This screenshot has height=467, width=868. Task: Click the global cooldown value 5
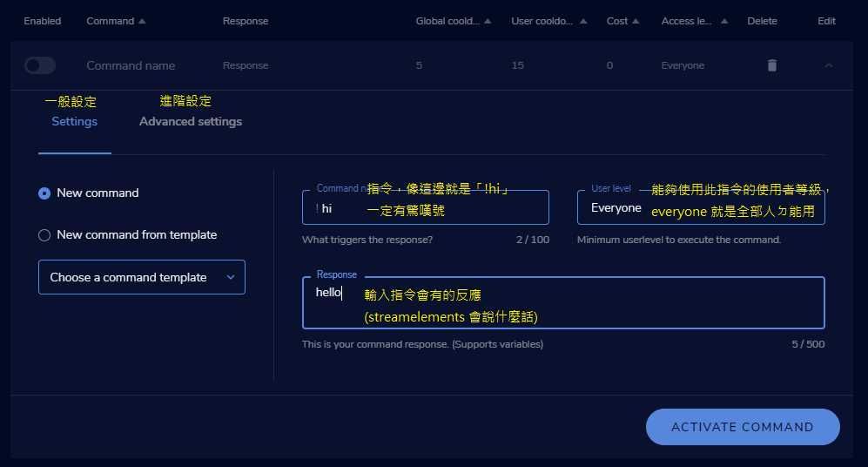419,65
